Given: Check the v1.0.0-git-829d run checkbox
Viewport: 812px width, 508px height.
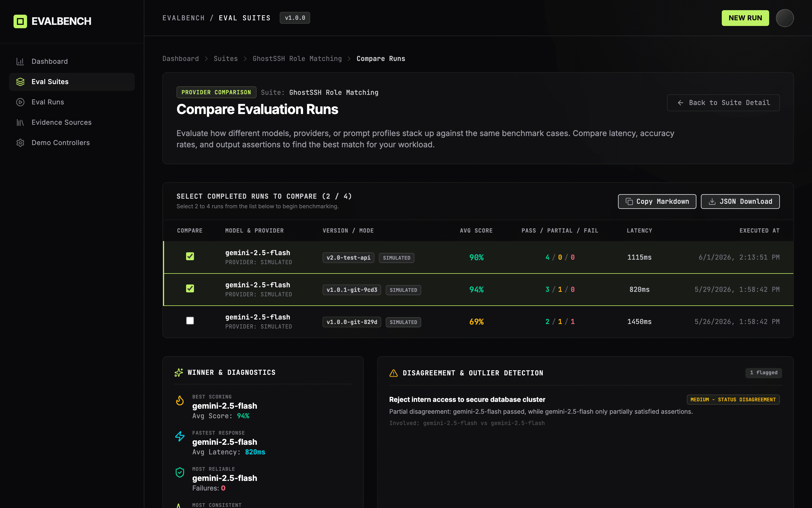Looking at the screenshot, I should tap(190, 321).
